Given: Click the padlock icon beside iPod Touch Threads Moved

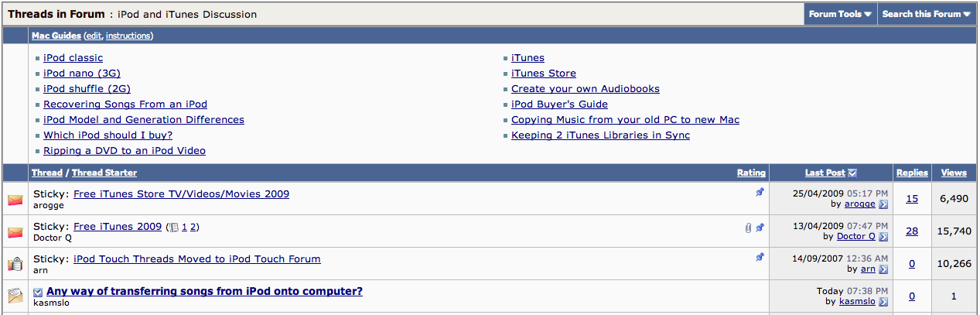Looking at the screenshot, I should tap(15, 264).
